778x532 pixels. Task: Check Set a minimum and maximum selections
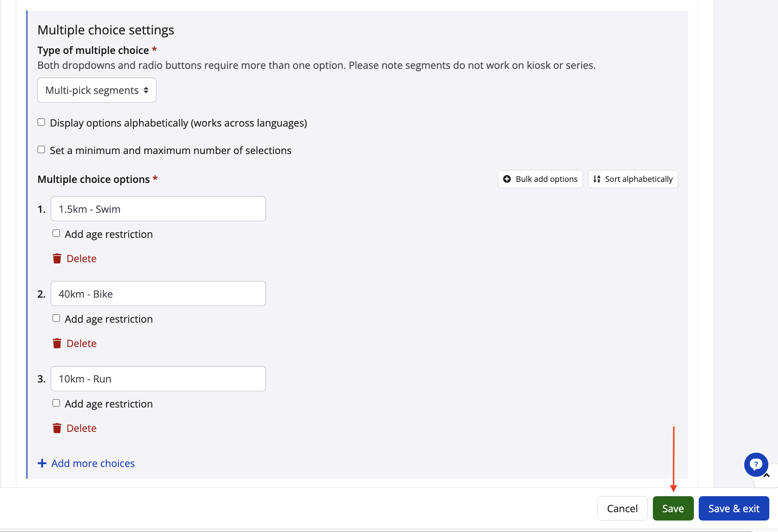(x=41, y=150)
